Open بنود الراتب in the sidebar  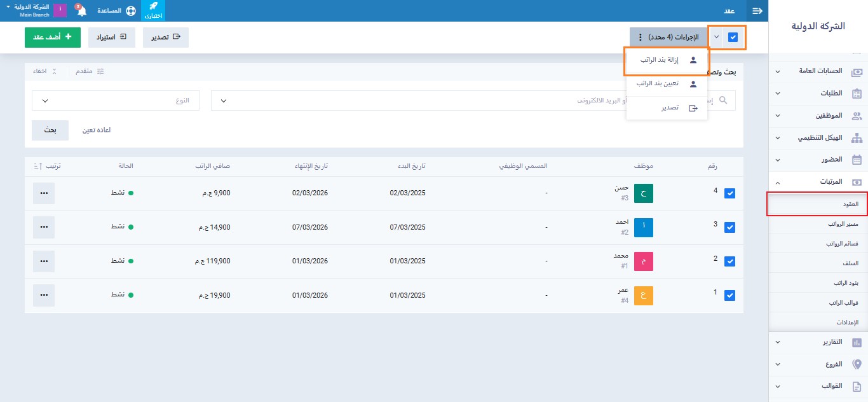tap(818, 283)
